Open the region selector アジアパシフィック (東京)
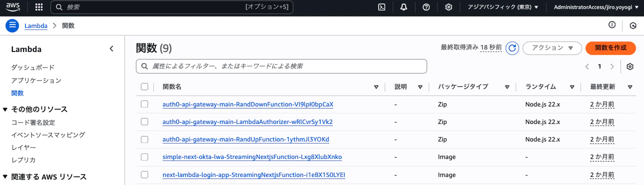 pos(503,7)
